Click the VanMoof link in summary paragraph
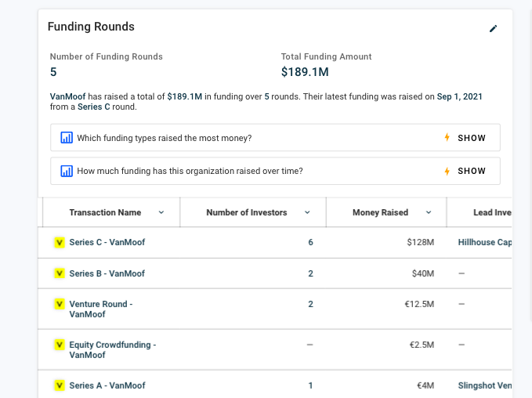The width and height of the screenshot is (532, 398). [x=68, y=96]
